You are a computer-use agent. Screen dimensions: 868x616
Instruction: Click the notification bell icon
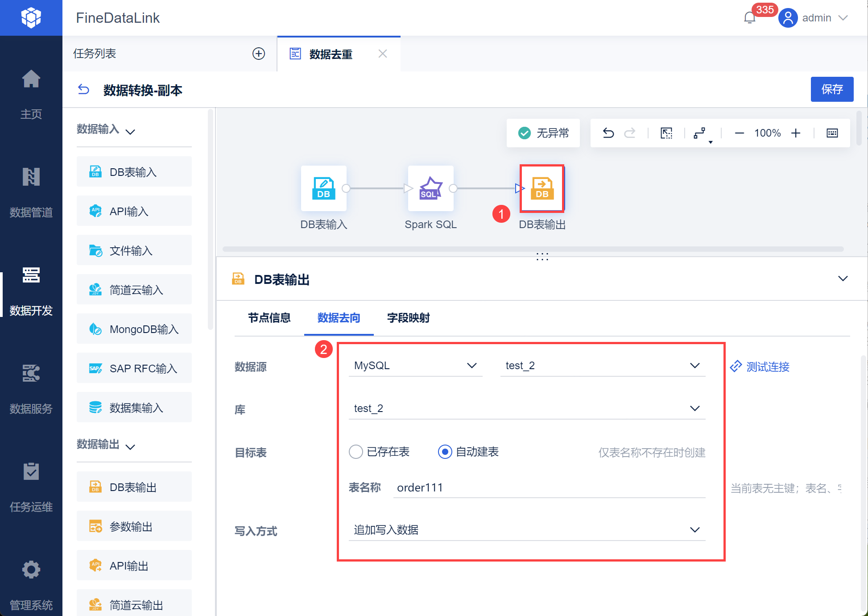(750, 18)
